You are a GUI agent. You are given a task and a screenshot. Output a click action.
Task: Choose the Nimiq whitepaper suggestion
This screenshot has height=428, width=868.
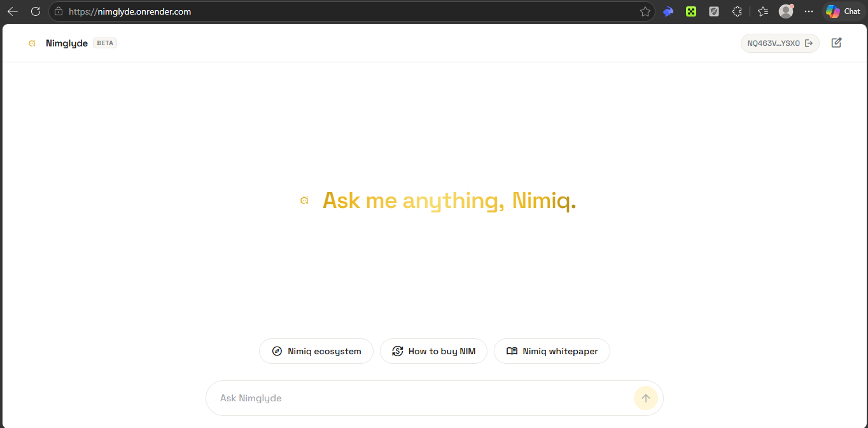coord(552,351)
